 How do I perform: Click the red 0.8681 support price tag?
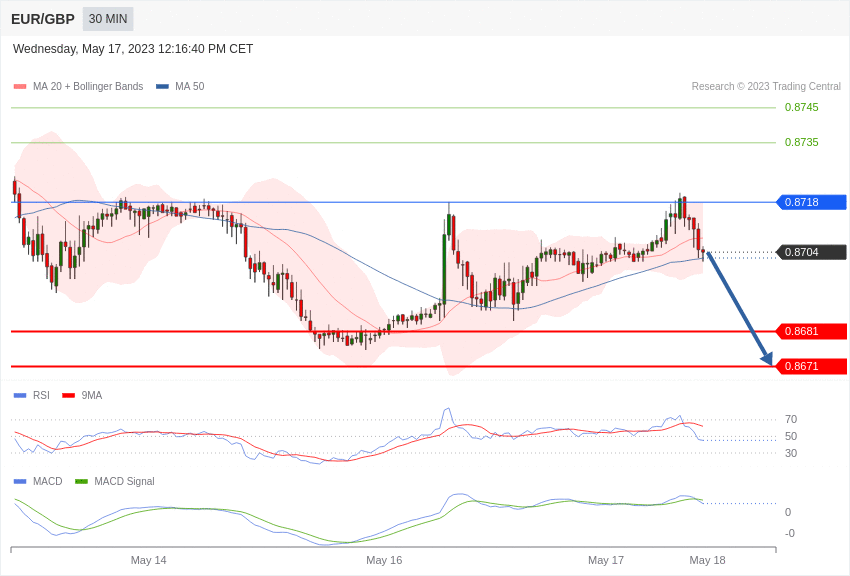coord(812,331)
